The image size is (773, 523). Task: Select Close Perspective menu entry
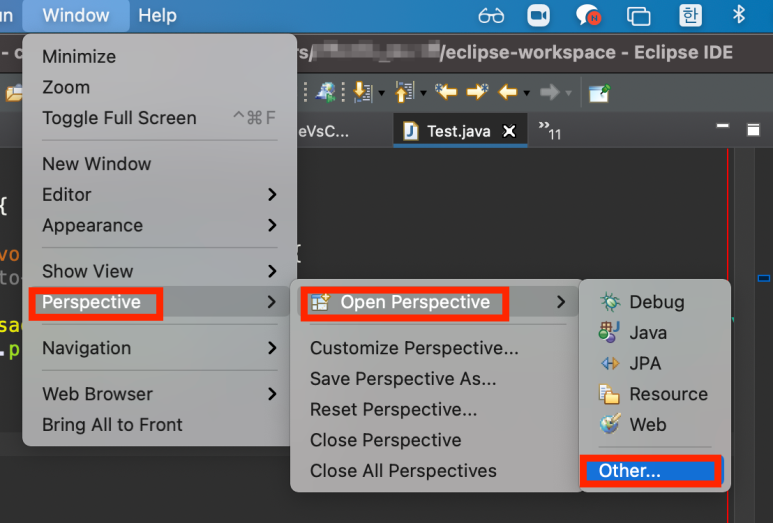pos(386,440)
